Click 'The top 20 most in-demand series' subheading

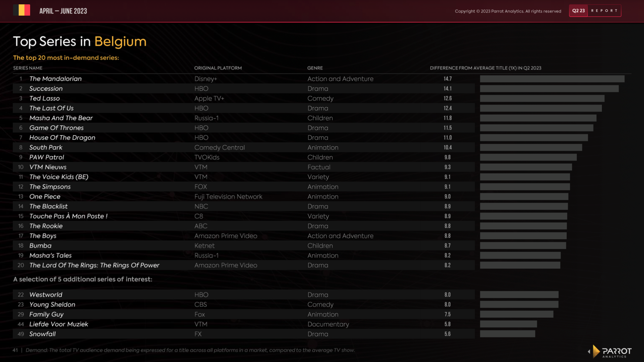pyautogui.click(x=66, y=58)
